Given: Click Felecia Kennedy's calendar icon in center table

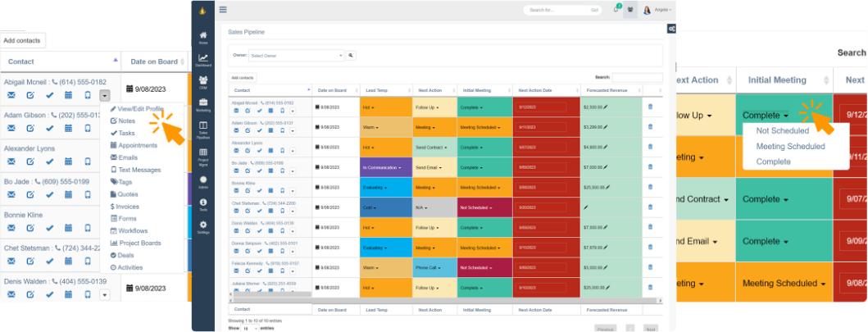Looking at the screenshot, I should coord(270,271).
